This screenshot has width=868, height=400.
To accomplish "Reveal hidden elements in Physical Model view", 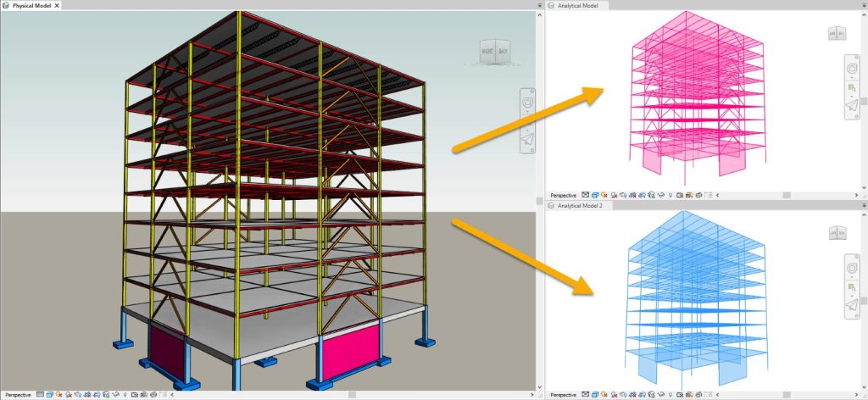I will coord(125,394).
